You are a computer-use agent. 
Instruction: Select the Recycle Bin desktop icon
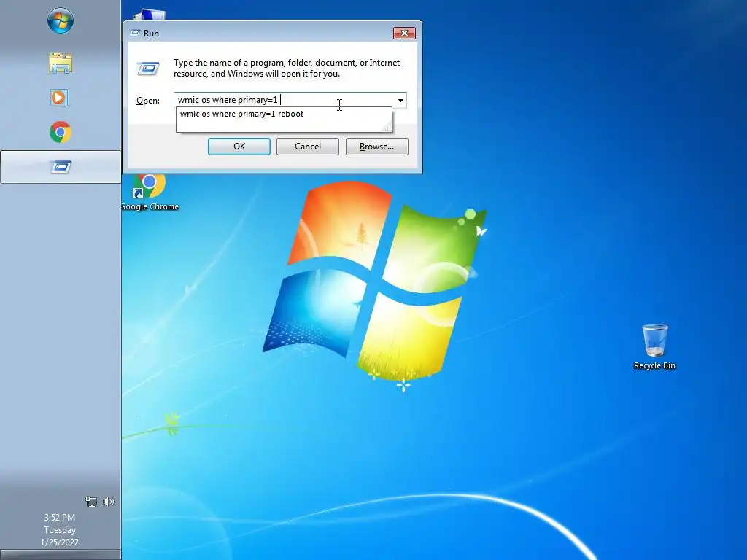point(654,347)
